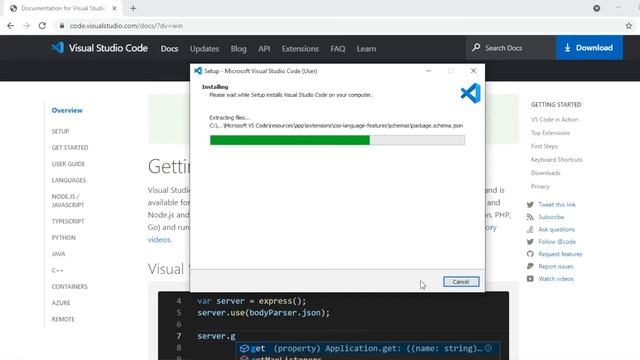Expand the GET STARTED sidebar section
640x360 pixels.
70,147
